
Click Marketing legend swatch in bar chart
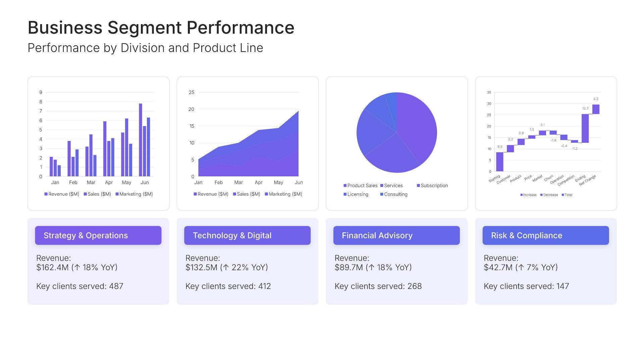tap(117, 194)
